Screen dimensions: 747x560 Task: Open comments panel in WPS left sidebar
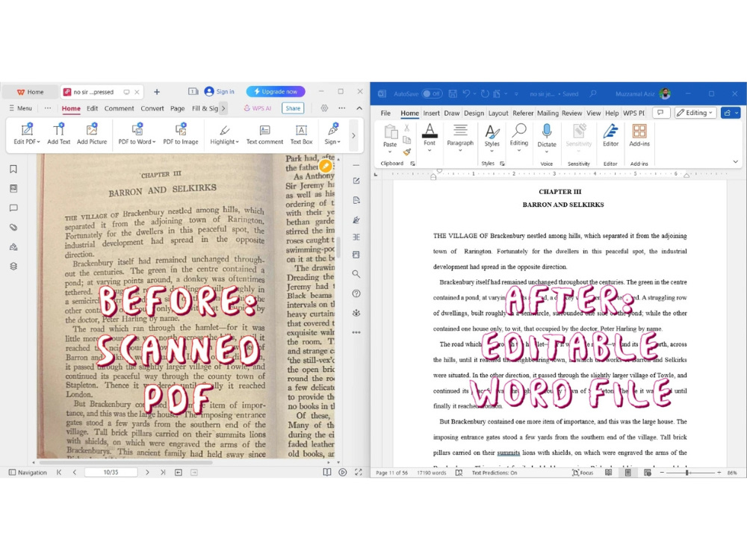pyautogui.click(x=13, y=208)
